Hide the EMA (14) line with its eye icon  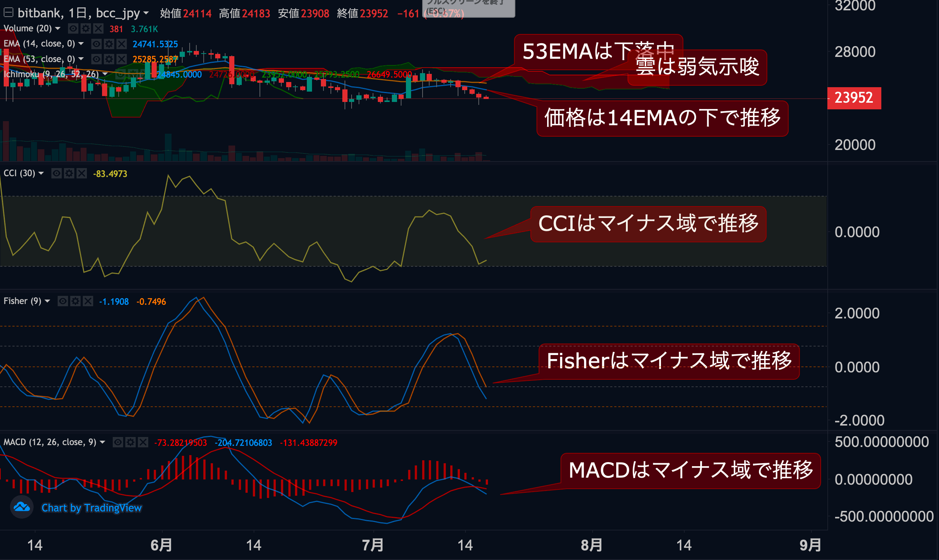click(96, 44)
